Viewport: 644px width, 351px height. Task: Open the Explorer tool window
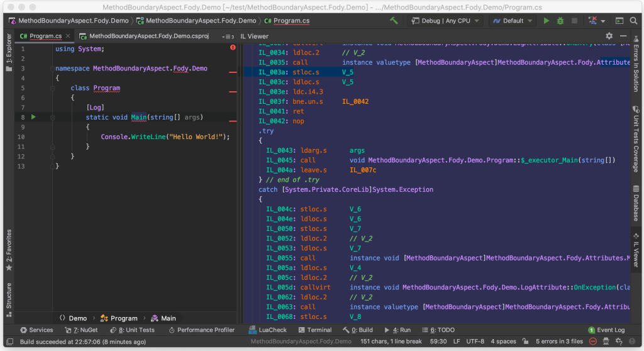[x=9, y=53]
